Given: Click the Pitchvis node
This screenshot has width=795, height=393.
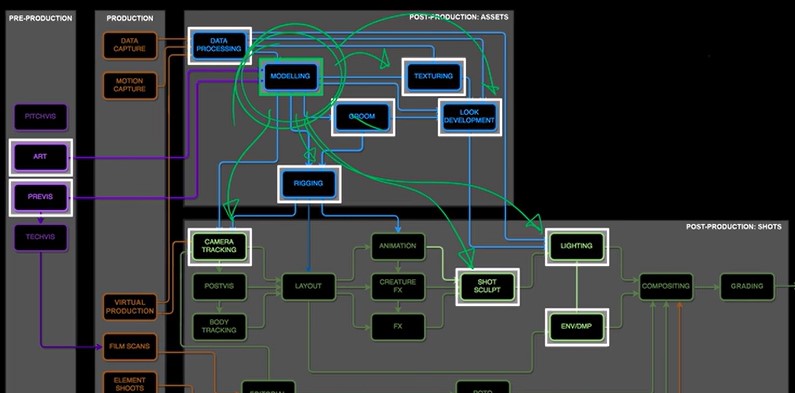Looking at the screenshot, I should pos(41,117).
